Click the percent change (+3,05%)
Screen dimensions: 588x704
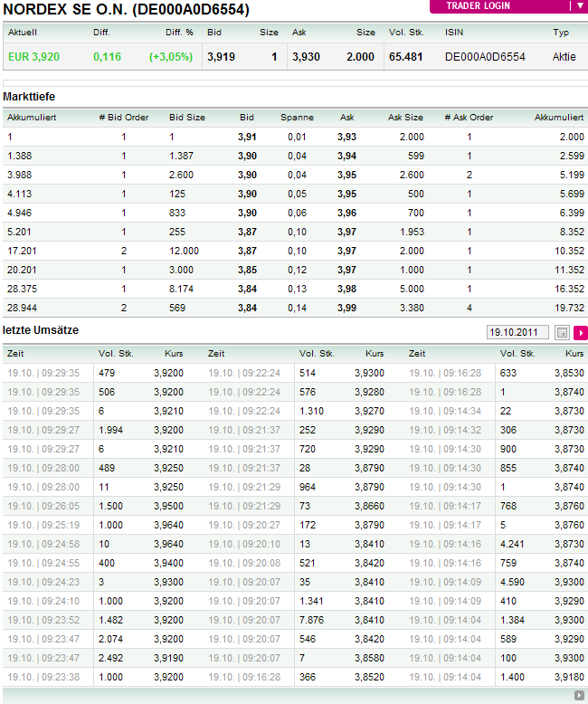(x=171, y=57)
